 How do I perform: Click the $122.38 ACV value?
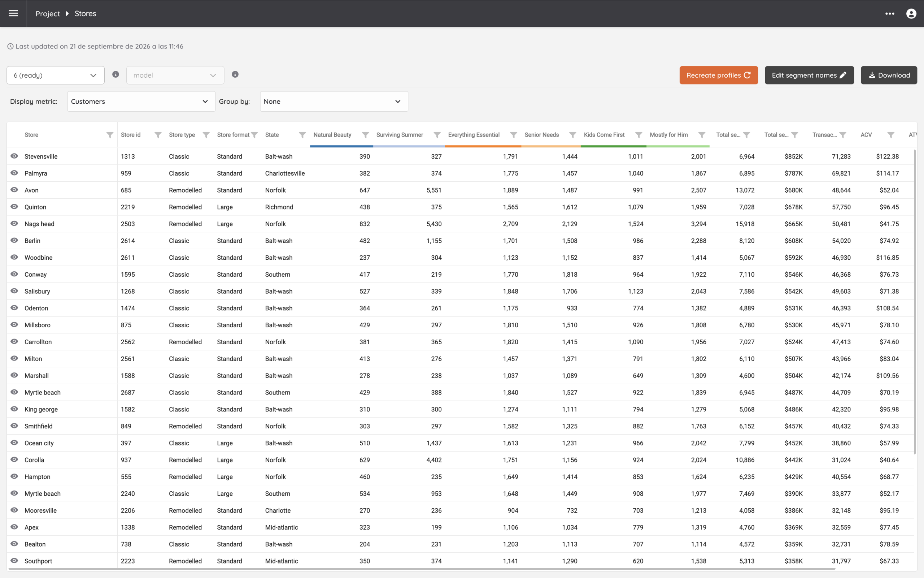[887, 156]
